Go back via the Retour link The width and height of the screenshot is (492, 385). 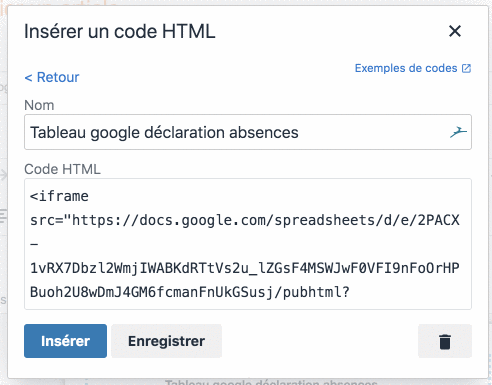[x=52, y=77]
